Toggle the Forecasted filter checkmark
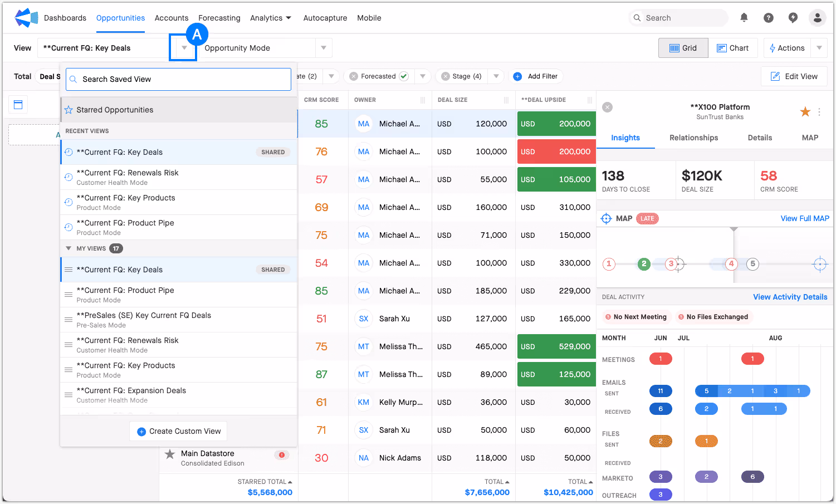 (x=404, y=76)
